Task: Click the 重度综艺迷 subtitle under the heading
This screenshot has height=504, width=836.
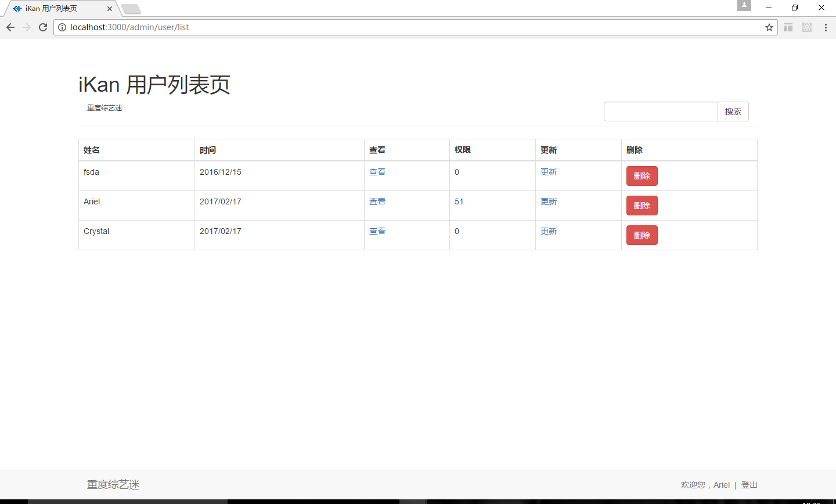Action: coord(105,108)
